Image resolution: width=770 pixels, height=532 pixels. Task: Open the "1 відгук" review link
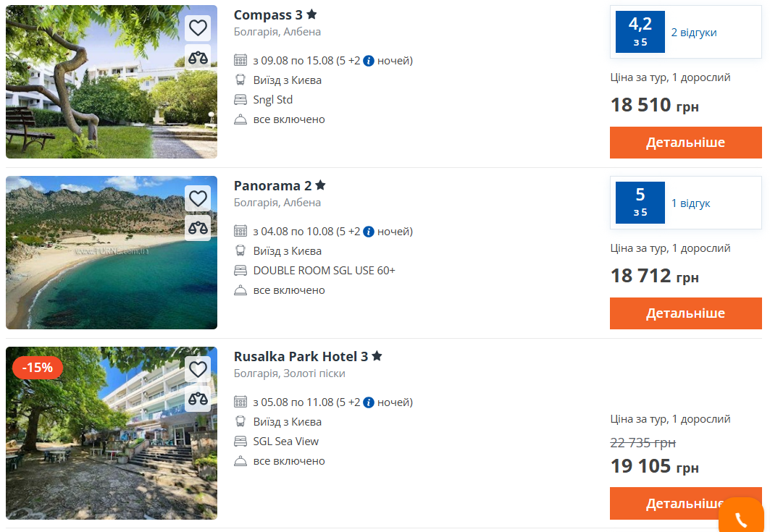coord(690,203)
